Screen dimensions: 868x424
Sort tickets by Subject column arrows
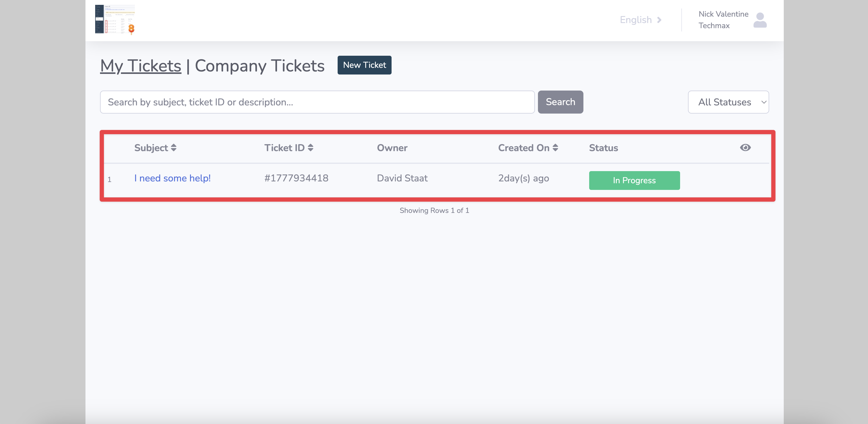(174, 148)
